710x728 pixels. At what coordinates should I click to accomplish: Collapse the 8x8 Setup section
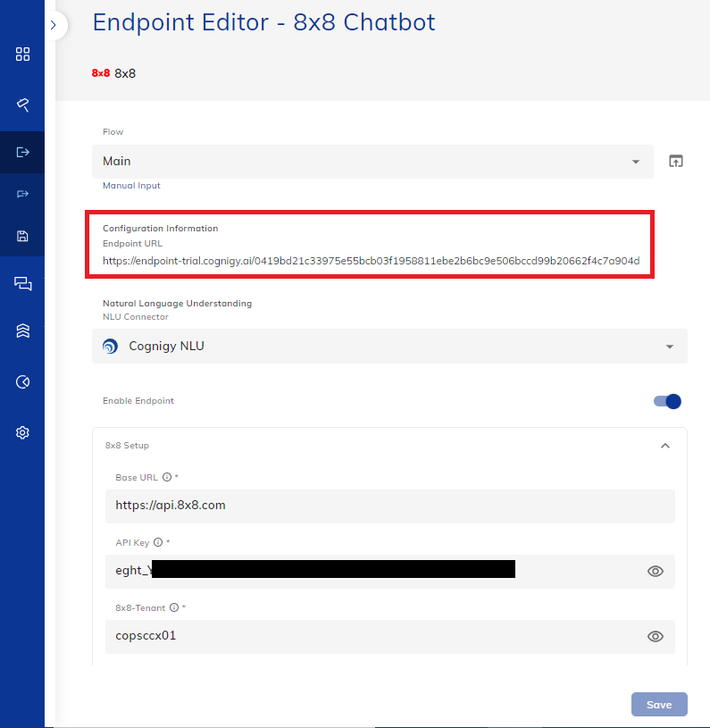(665, 446)
